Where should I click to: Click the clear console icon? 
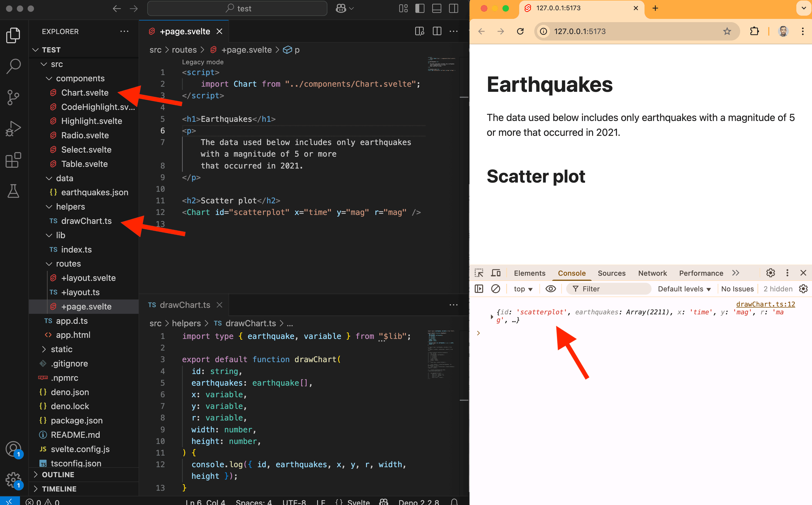click(495, 289)
